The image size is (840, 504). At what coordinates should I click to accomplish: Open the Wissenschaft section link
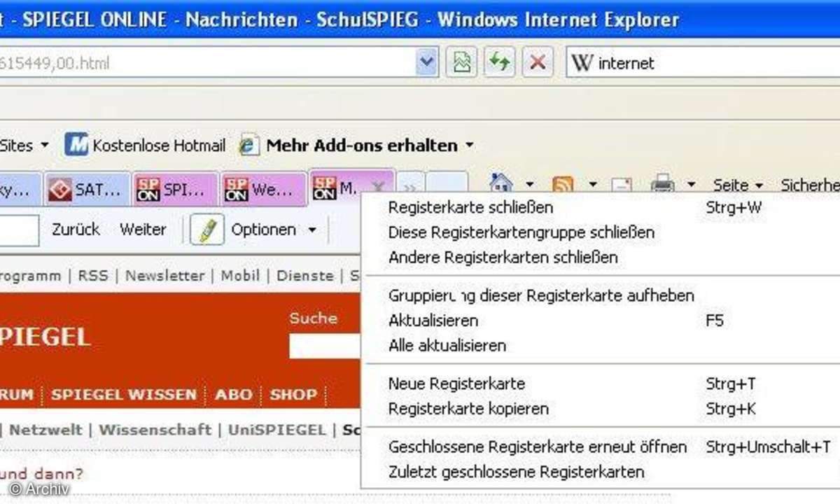pyautogui.click(x=155, y=430)
